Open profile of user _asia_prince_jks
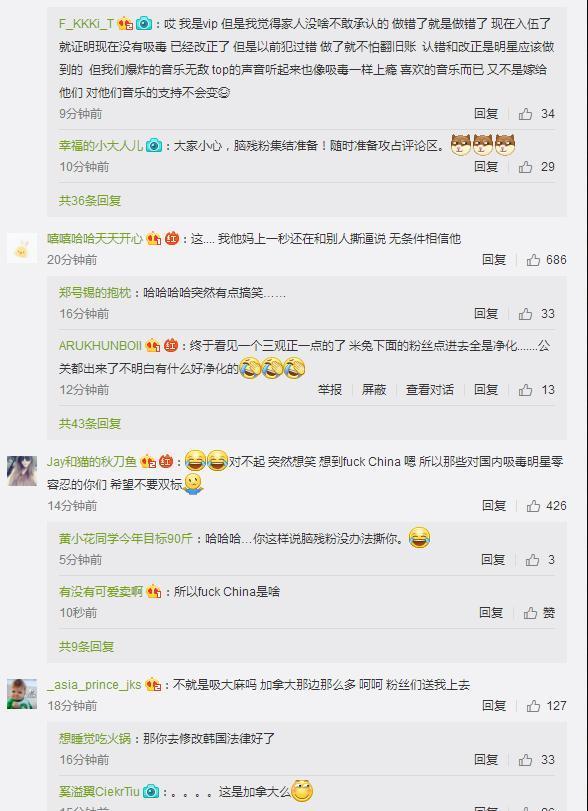The image size is (588, 811). (94, 685)
